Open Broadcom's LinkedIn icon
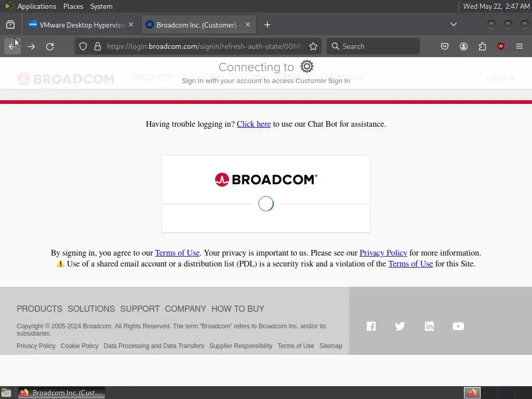The image size is (532, 399). (429, 326)
